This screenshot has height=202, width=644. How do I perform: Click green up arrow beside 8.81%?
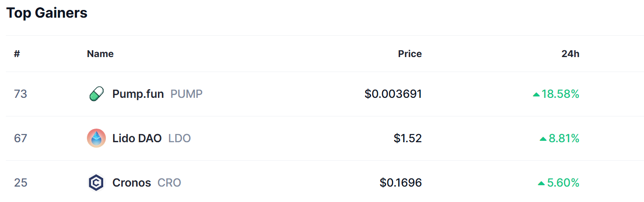pos(544,139)
